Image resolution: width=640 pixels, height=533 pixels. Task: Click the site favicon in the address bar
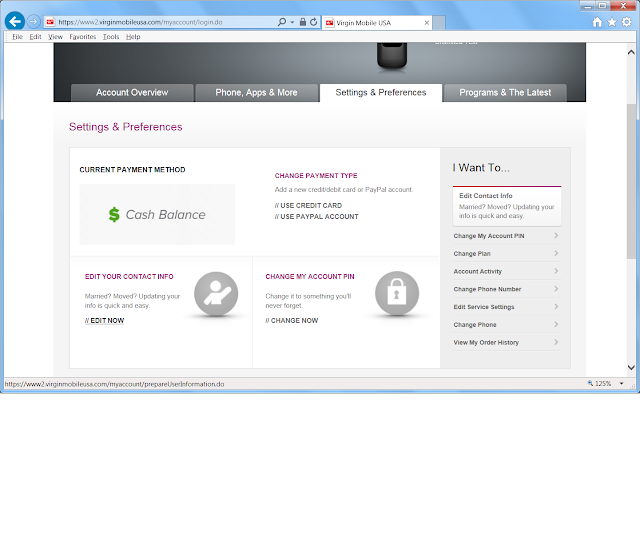[x=50, y=22]
